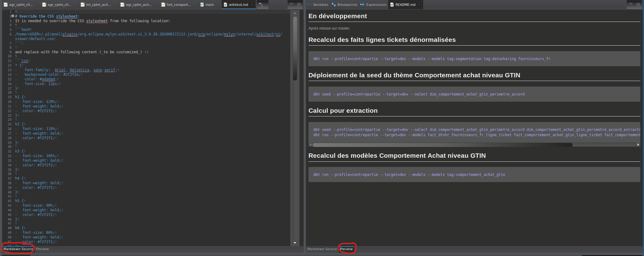Show Markdown Source of README.md

click(322, 249)
